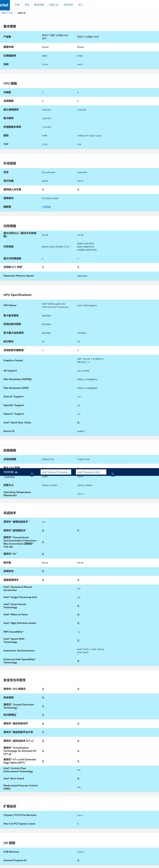This screenshot has height=868, width=159.
Task: Open the 开发人员 menu
Action: (54, 5)
